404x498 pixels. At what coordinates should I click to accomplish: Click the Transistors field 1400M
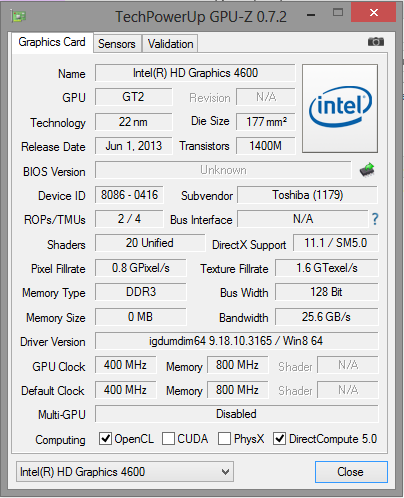coord(266,146)
